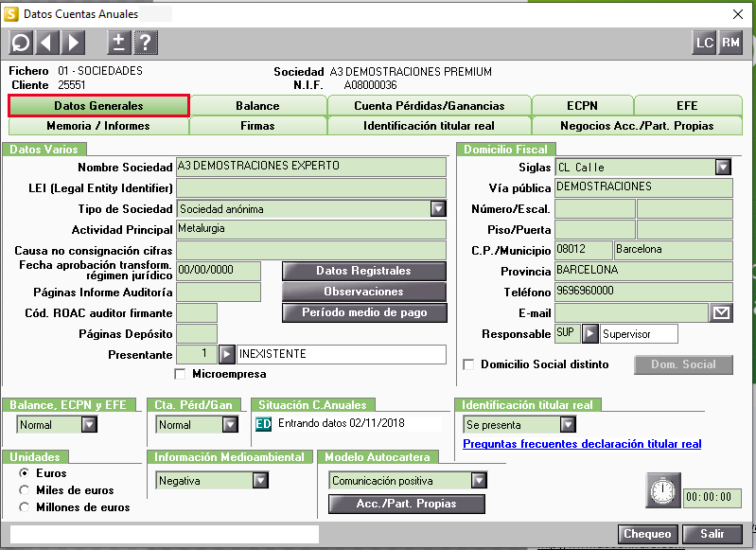Click Fecha aprobación transform. date field
756x550 pixels.
pyautogui.click(x=219, y=271)
